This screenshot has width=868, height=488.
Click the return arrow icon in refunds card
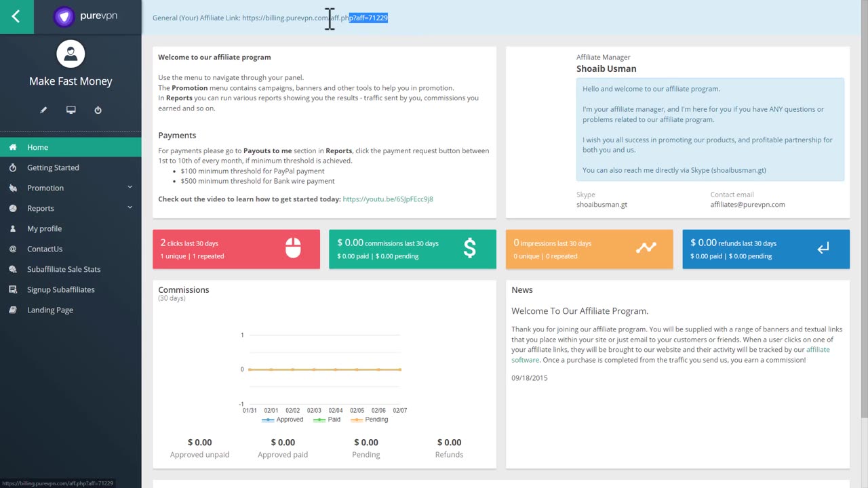point(823,249)
